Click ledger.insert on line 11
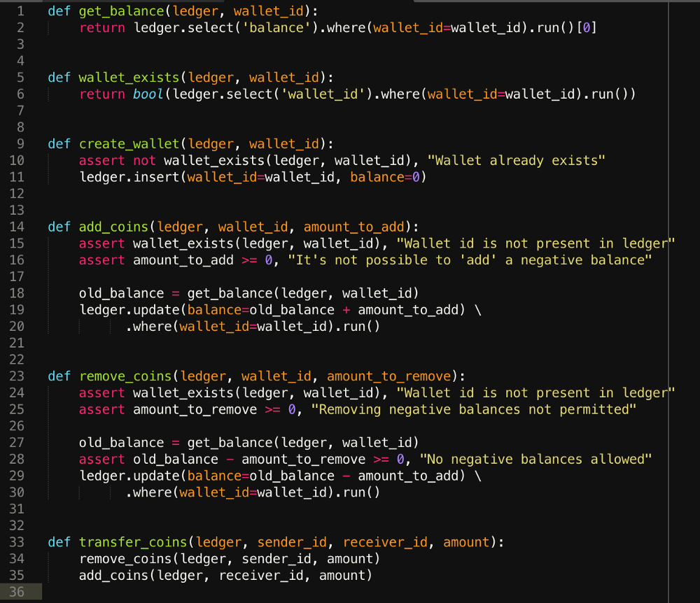This screenshot has height=603, width=700. [x=129, y=177]
